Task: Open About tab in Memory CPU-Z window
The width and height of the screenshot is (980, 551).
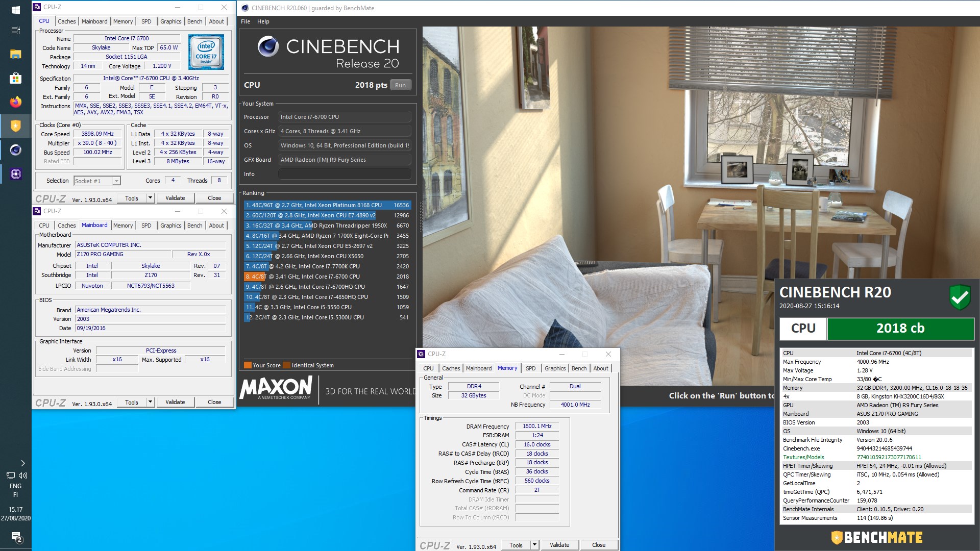Action: click(601, 368)
